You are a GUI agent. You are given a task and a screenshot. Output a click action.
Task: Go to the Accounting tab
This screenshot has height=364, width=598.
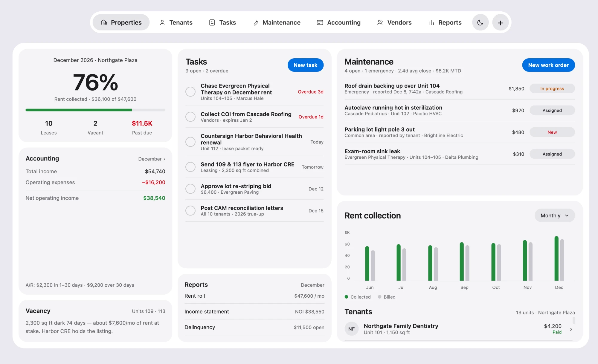[339, 22]
